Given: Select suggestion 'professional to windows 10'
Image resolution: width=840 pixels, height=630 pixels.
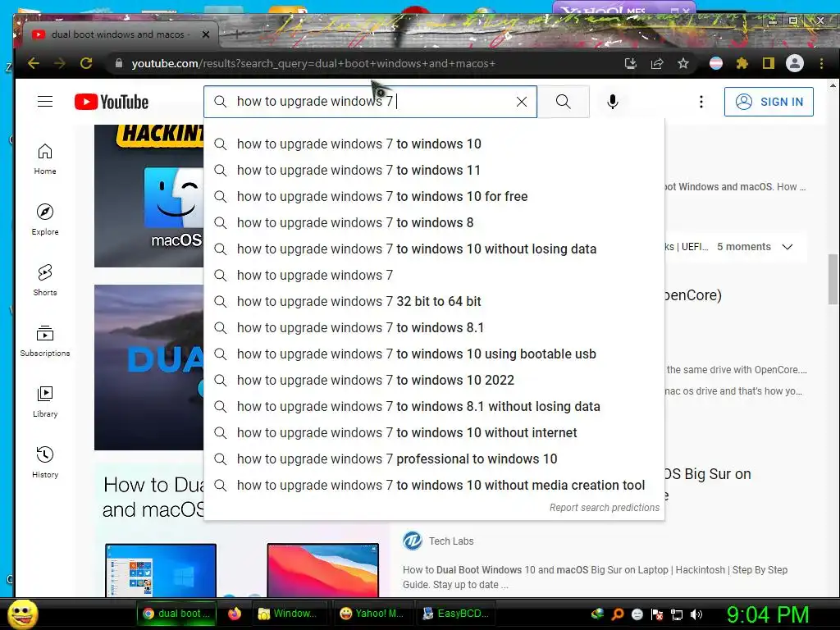Looking at the screenshot, I should (x=434, y=459).
